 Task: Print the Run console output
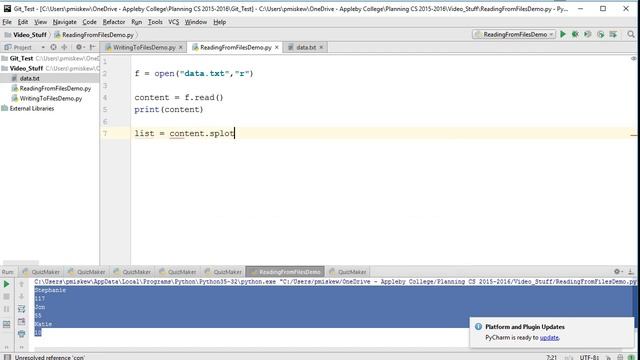pyautogui.click(x=21, y=334)
